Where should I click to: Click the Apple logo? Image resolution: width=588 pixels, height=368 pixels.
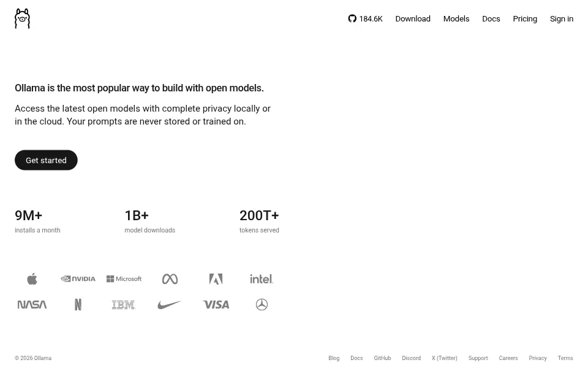tap(32, 279)
